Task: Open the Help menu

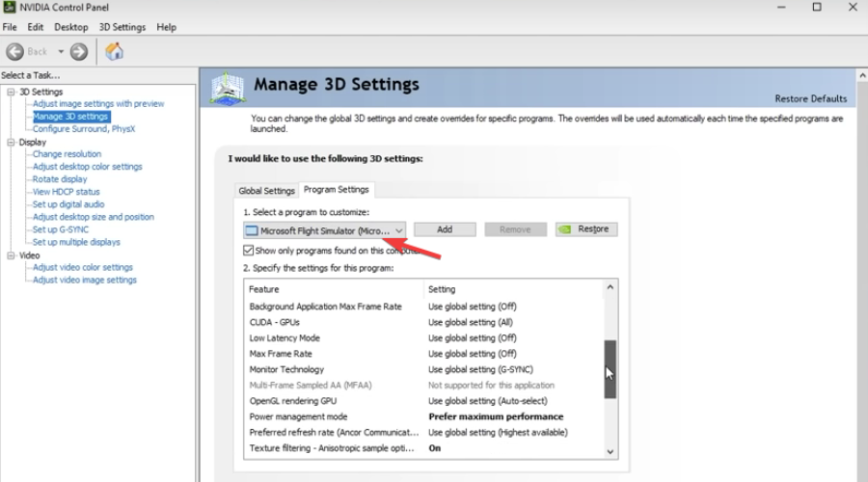Action: [166, 27]
